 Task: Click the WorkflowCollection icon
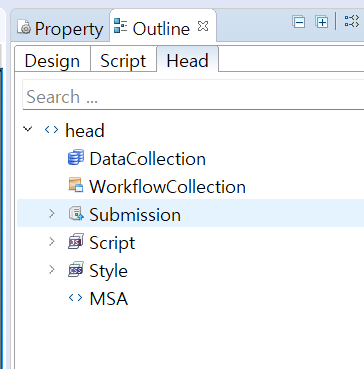[76, 185]
